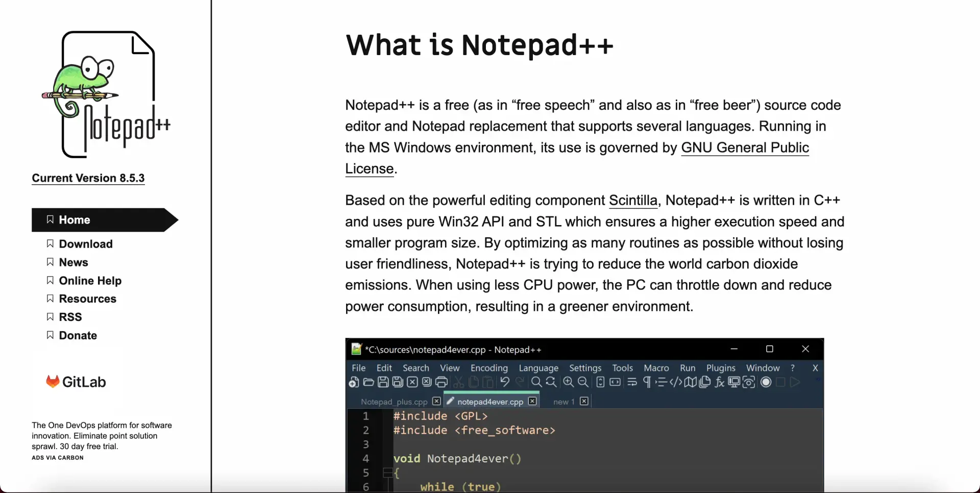Image resolution: width=980 pixels, height=493 pixels.
Task: Open the user defined language icon
Action: [x=676, y=382]
